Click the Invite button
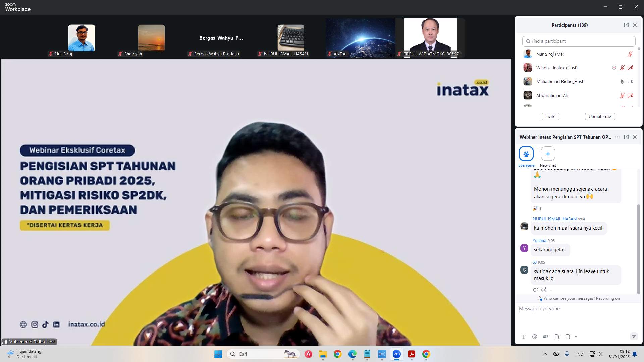This screenshot has width=644, height=362. coord(550,116)
